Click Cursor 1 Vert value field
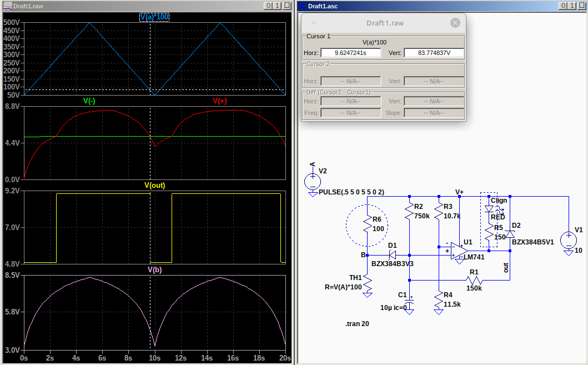 (434, 53)
